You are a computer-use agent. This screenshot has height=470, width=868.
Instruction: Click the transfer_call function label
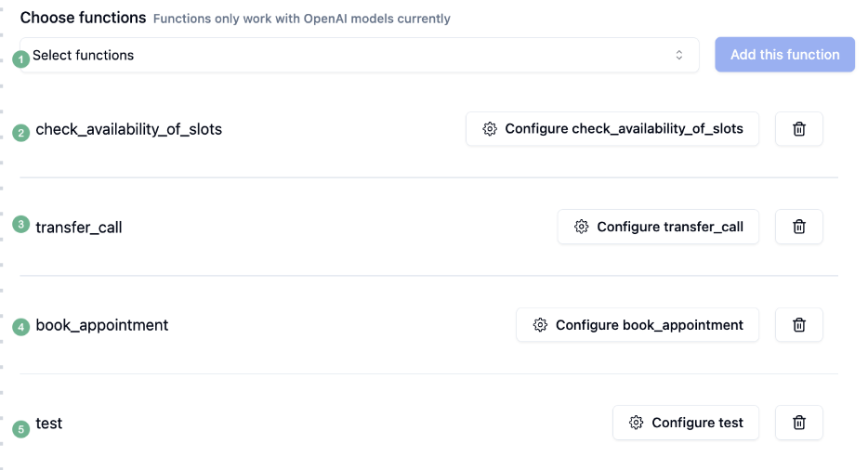point(79,227)
